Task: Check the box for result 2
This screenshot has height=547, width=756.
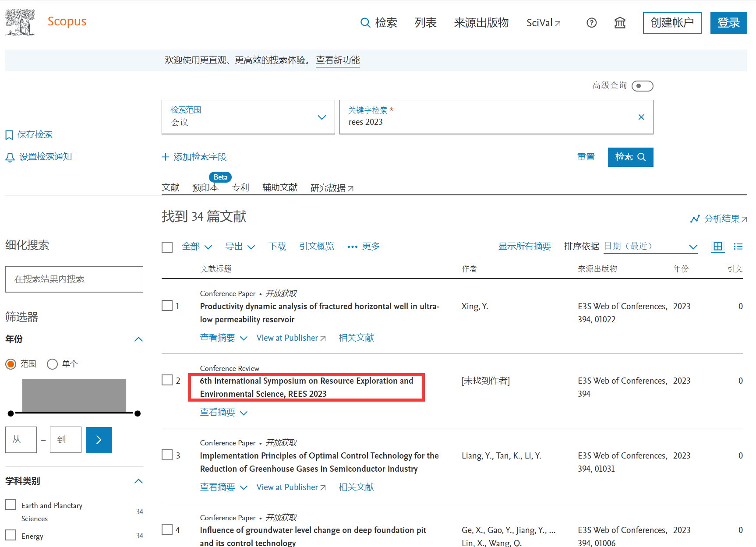Action: tap(167, 380)
